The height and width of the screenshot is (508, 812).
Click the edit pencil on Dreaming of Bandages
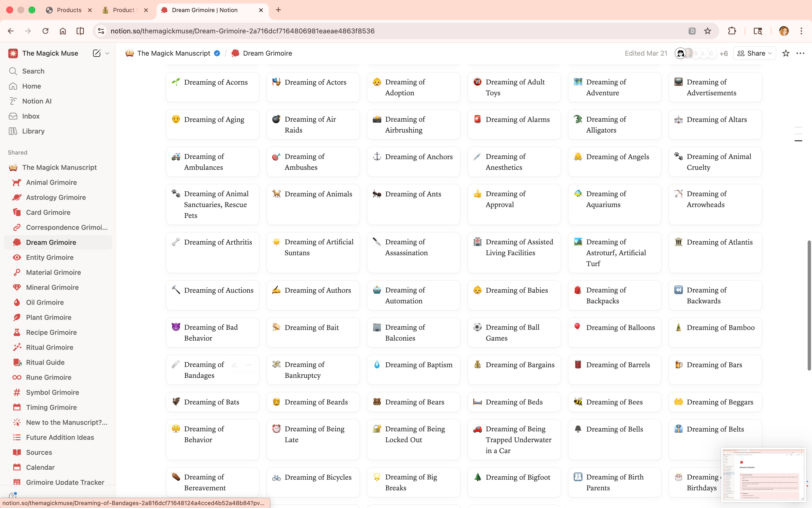pyautogui.click(x=235, y=365)
